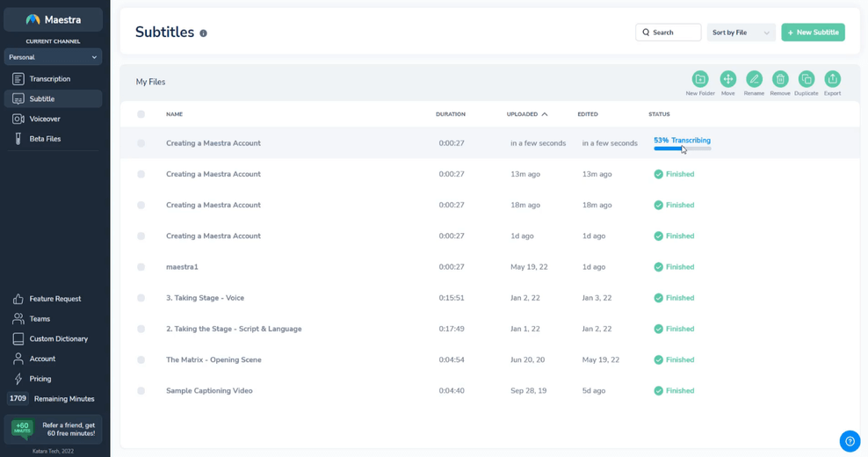Viewport: 868px width, 457px height.
Task: Select checkbox for maestra1 file
Action: [141, 267]
